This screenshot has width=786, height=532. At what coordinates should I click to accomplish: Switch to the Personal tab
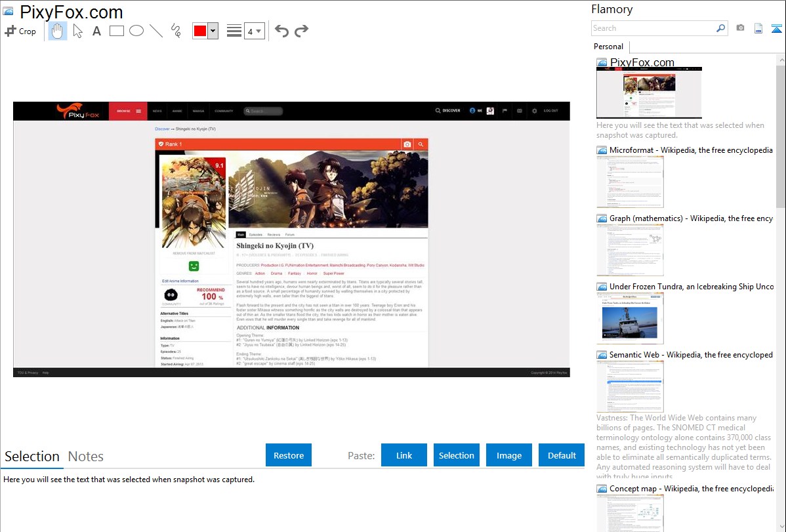click(x=609, y=46)
